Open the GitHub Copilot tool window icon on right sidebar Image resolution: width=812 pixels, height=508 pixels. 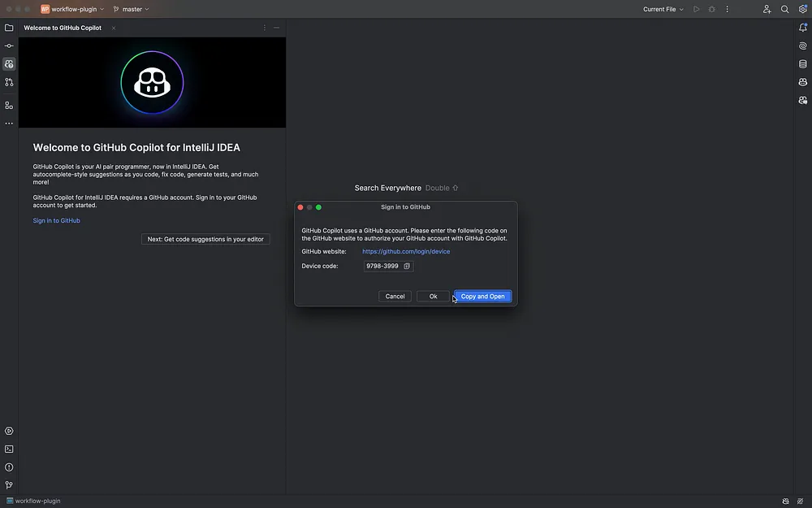pyautogui.click(x=803, y=82)
